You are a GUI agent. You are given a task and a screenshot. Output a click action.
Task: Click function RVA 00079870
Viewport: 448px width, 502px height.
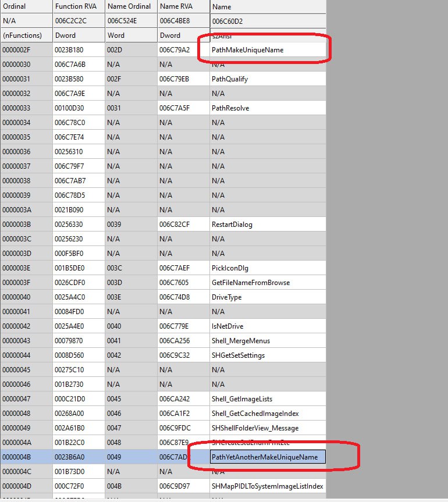[79, 341]
